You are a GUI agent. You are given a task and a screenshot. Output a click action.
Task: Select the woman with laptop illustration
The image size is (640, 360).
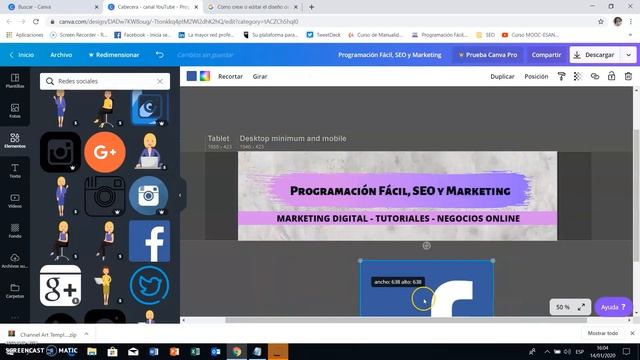tap(150, 151)
